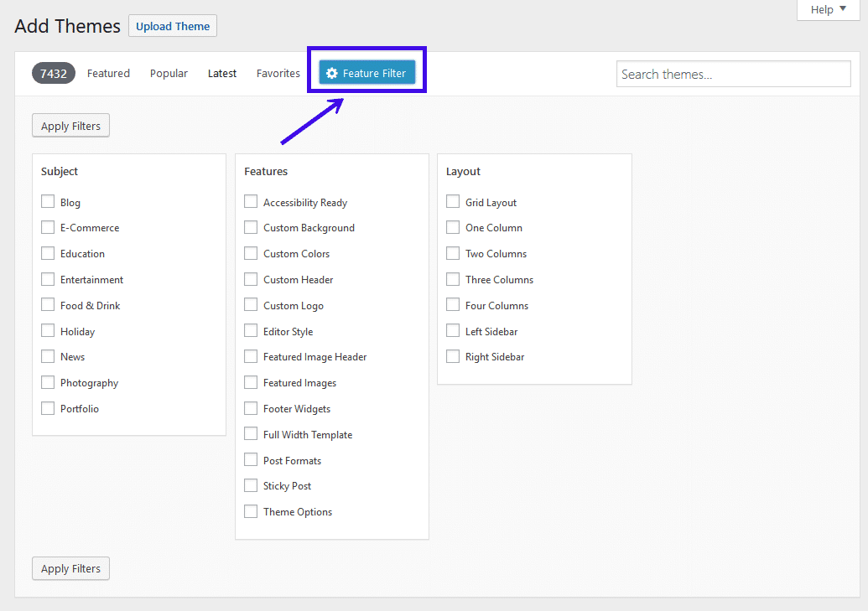The image size is (868, 611).
Task: Check the Grid Layout option
Action: coord(453,201)
